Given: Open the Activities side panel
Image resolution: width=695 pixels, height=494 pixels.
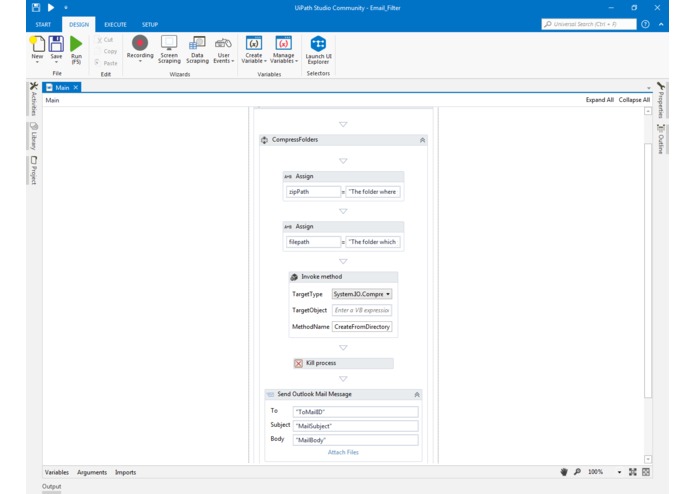Looking at the screenshot, I should 34,98.
